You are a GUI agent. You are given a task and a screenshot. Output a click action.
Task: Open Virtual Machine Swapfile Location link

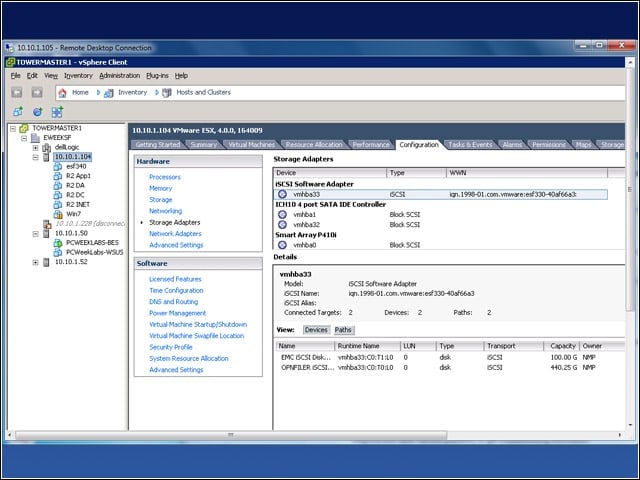(196, 336)
